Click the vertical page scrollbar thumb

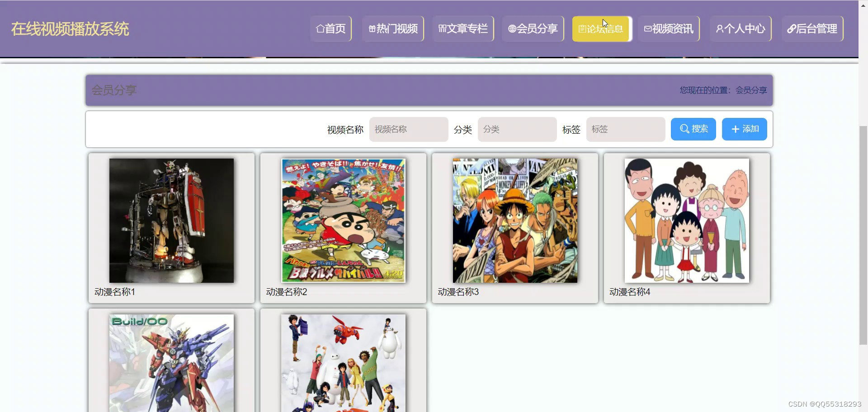863,235
